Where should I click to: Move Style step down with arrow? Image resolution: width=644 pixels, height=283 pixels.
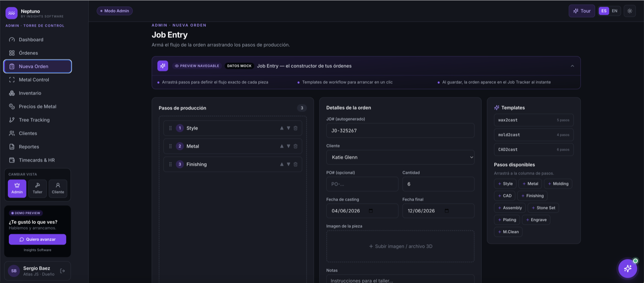click(x=288, y=128)
